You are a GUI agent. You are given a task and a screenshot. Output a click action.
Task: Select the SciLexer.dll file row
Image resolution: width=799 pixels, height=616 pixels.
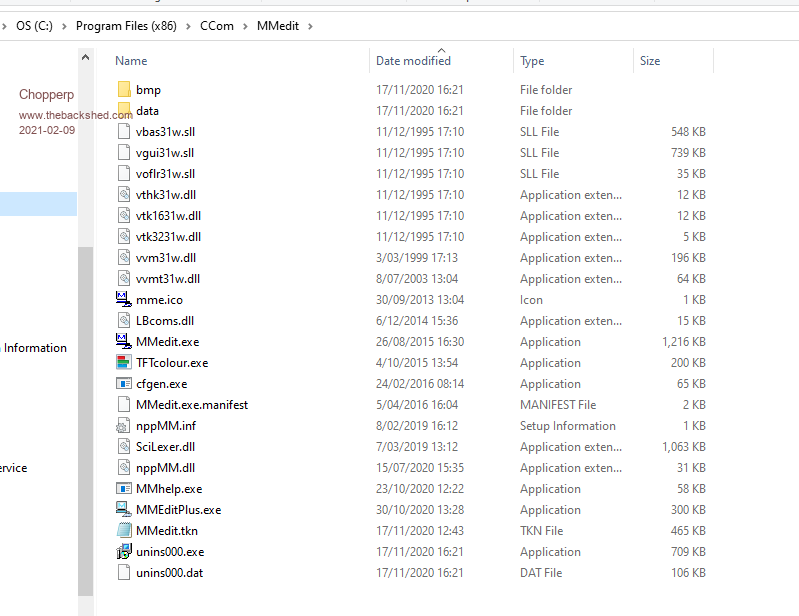point(165,447)
